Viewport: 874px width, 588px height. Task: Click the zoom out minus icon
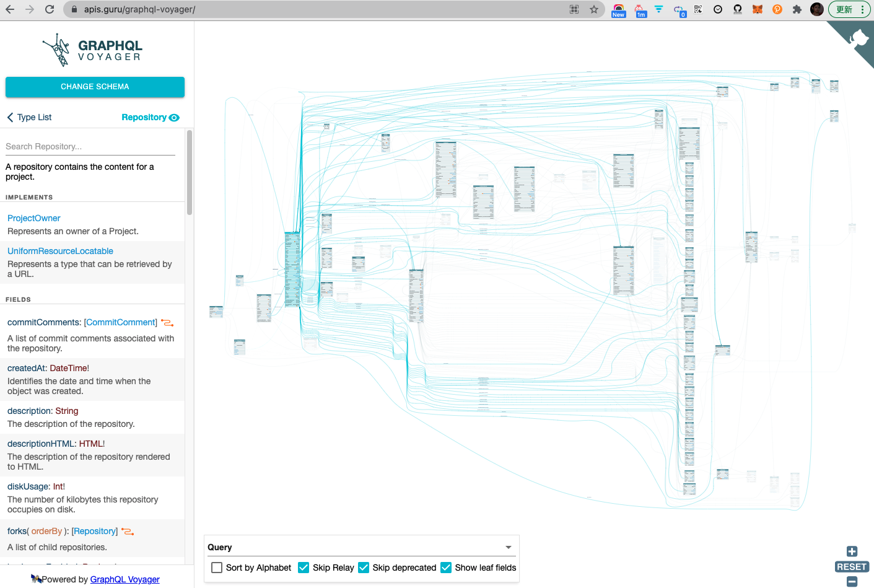(852, 581)
